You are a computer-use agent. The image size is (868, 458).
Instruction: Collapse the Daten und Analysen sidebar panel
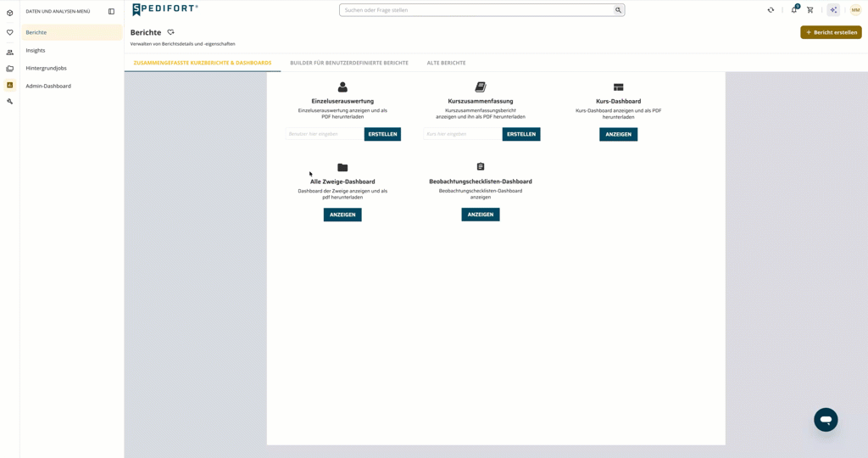pos(111,11)
